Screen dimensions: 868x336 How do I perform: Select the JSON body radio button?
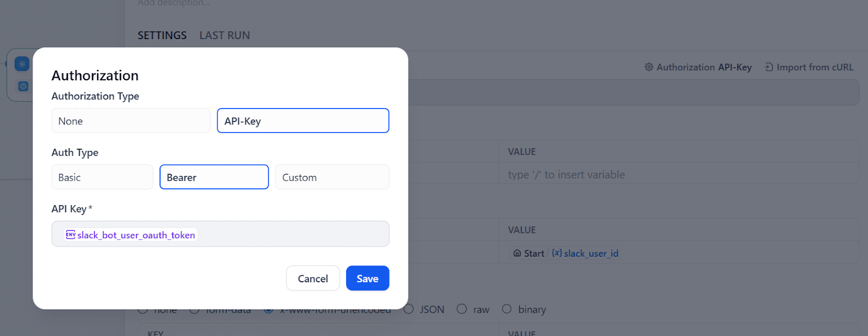point(409,309)
